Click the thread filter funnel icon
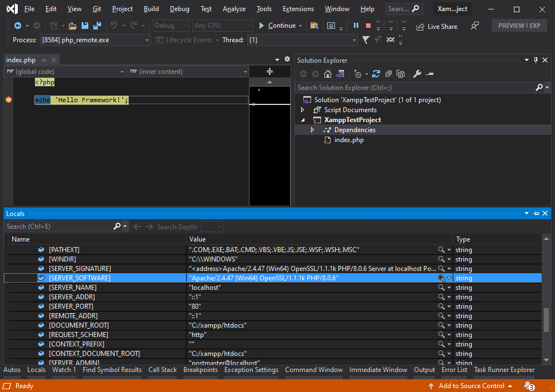 point(366,40)
